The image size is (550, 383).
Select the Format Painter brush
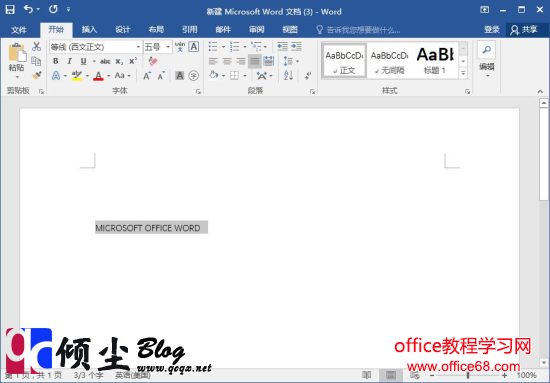36,75
